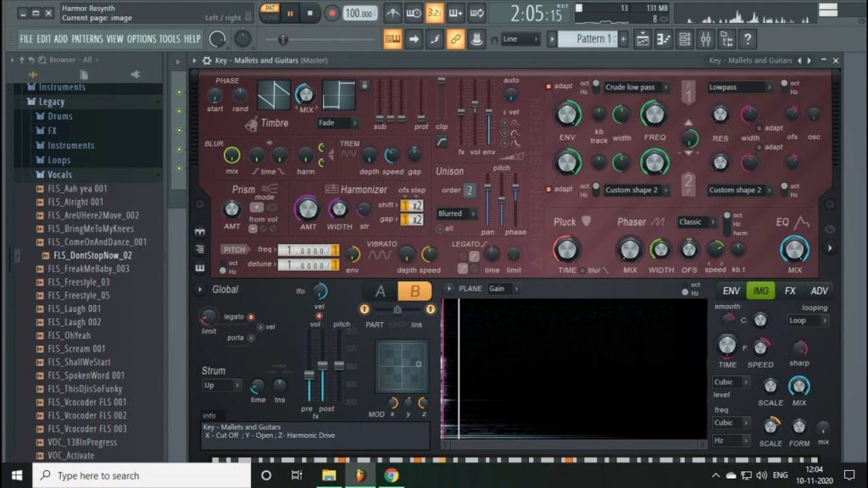Open the Mixer from the toolbar

[x=704, y=39]
